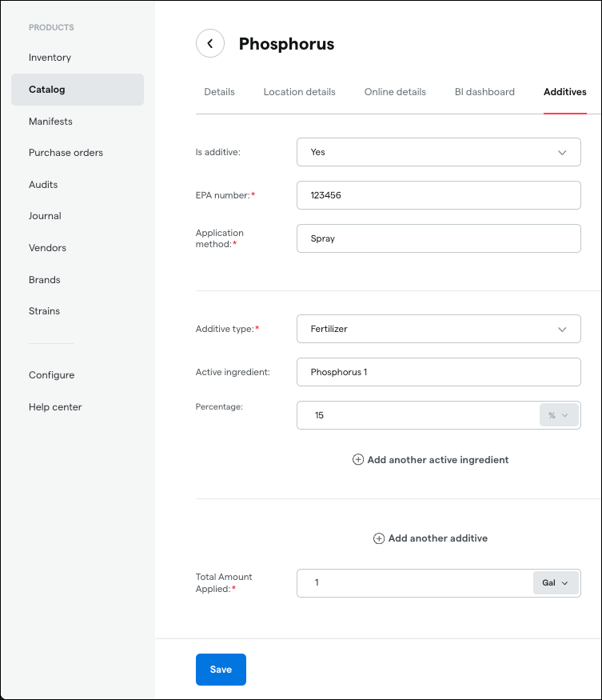Open Configure in the sidebar
602x700 pixels.
click(52, 375)
